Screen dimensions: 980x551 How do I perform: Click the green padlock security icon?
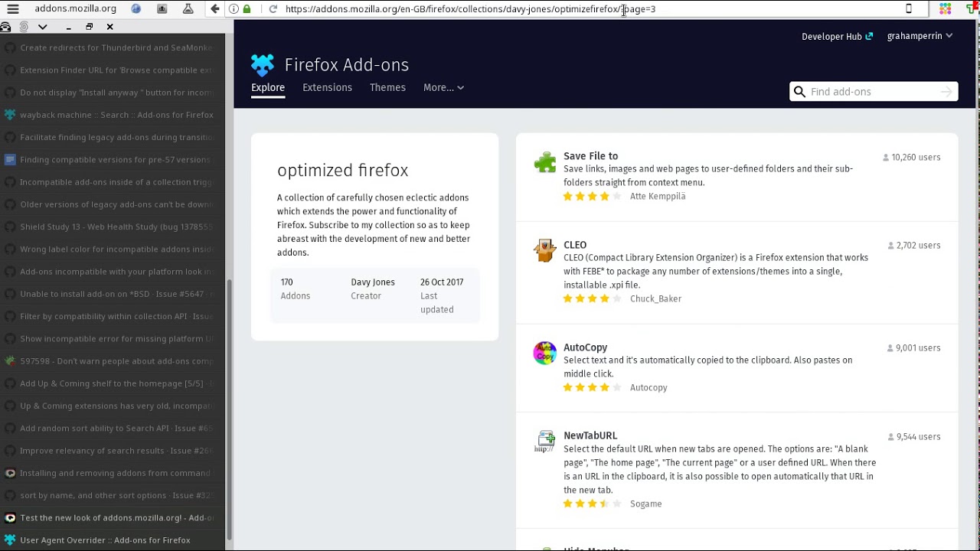point(247,9)
